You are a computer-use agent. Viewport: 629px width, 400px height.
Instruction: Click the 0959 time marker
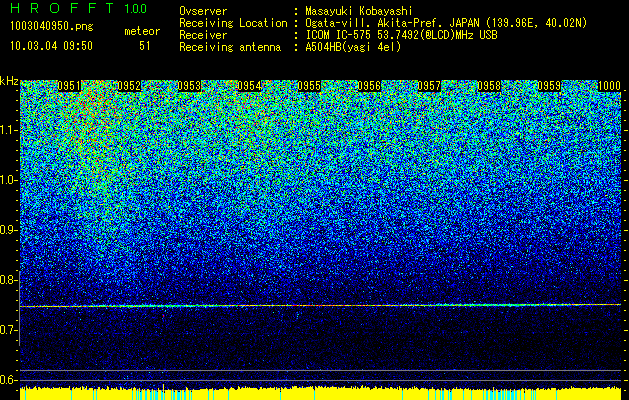click(x=549, y=86)
